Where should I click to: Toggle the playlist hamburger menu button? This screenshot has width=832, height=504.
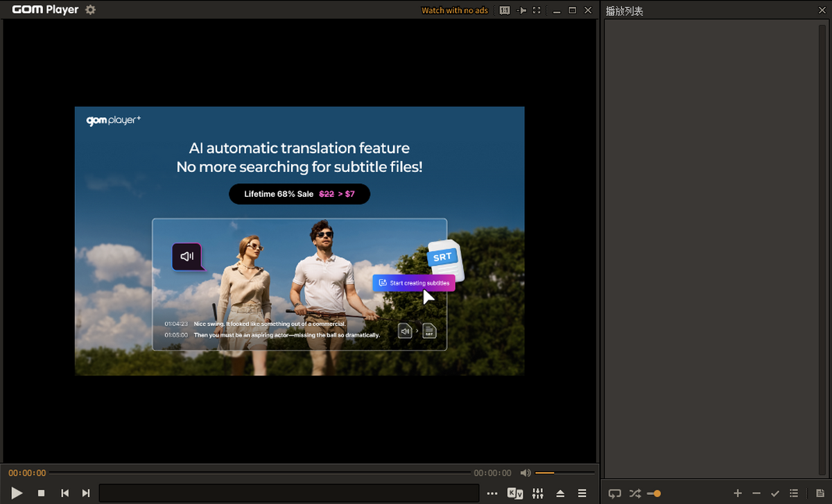[582, 494]
